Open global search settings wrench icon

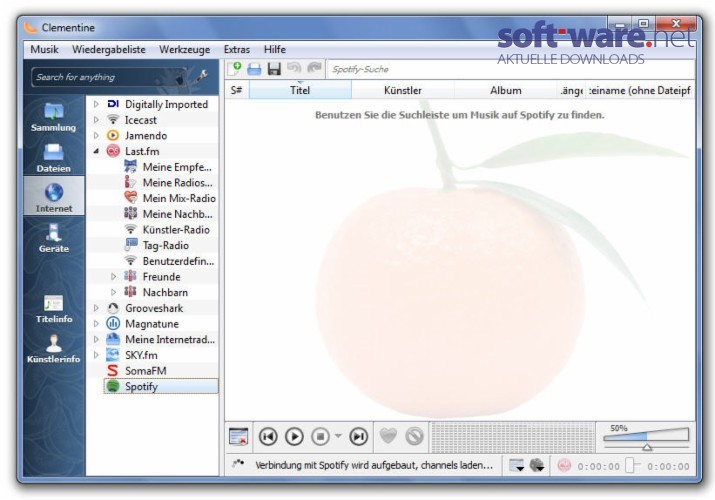point(202,76)
